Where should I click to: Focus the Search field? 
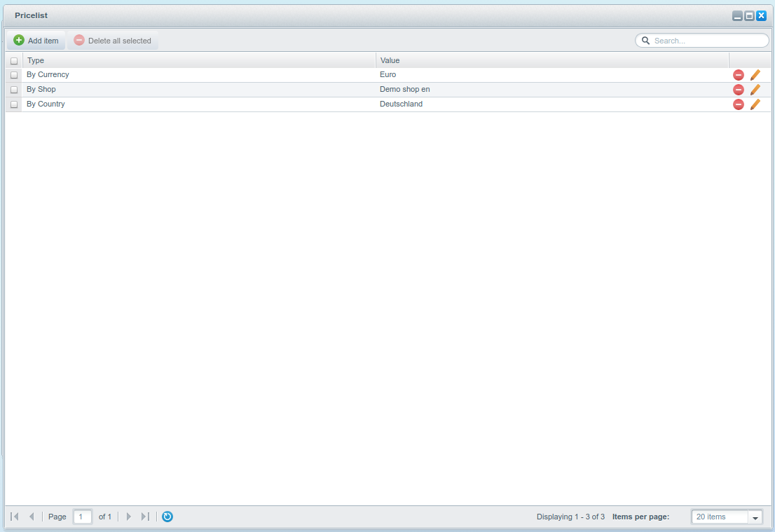click(x=708, y=41)
